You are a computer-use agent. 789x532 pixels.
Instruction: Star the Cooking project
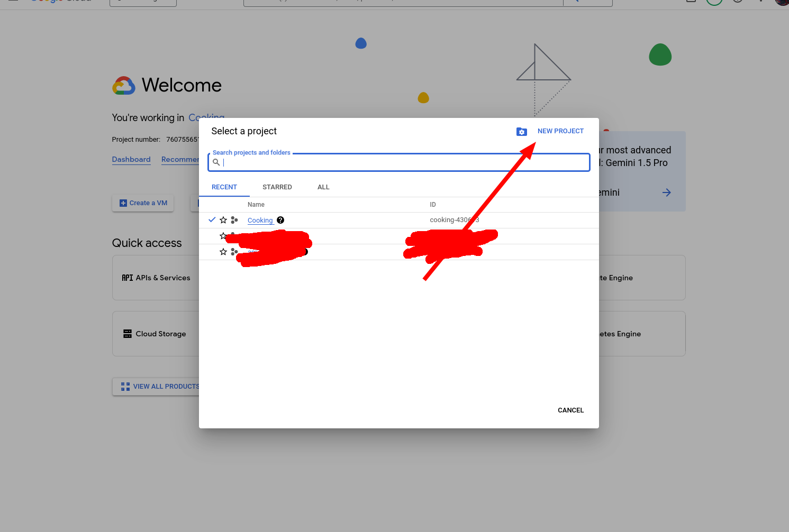(x=223, y=220)
